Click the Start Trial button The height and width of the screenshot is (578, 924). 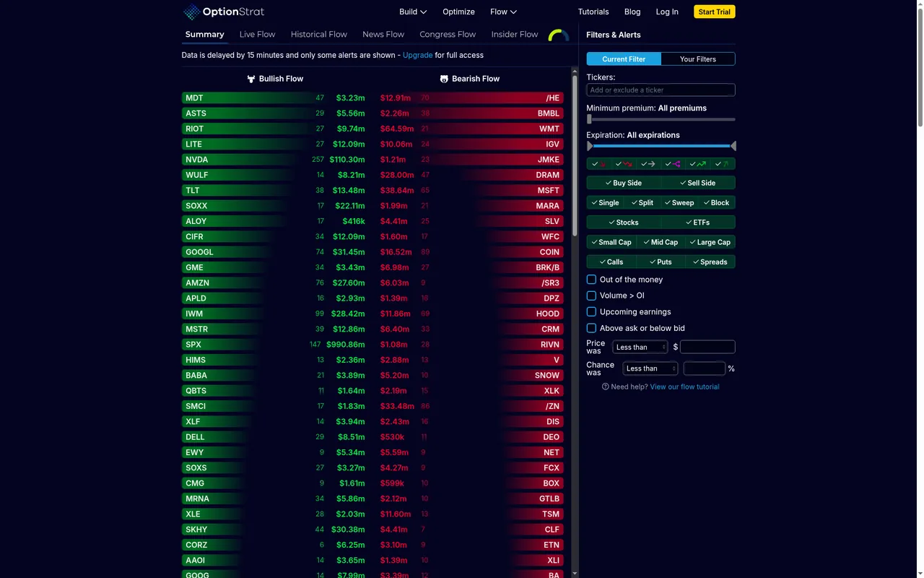[x=715, y=12]
